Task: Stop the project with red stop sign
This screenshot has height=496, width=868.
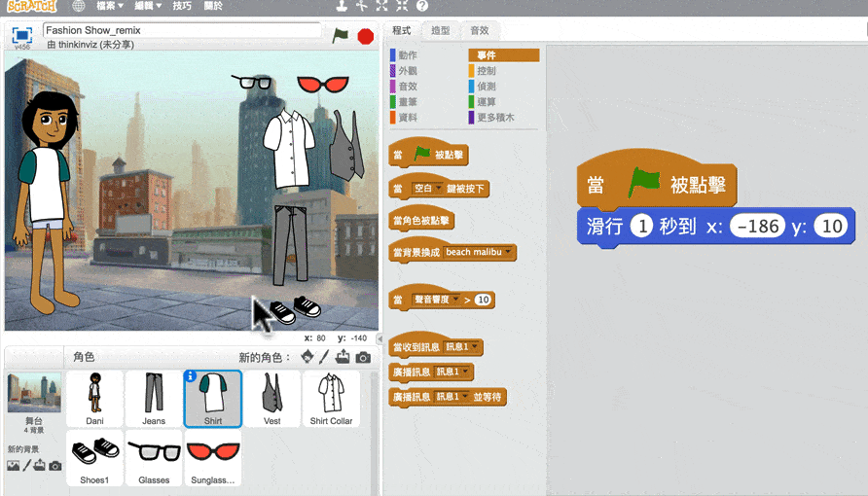Action: (x=365, y=37)
